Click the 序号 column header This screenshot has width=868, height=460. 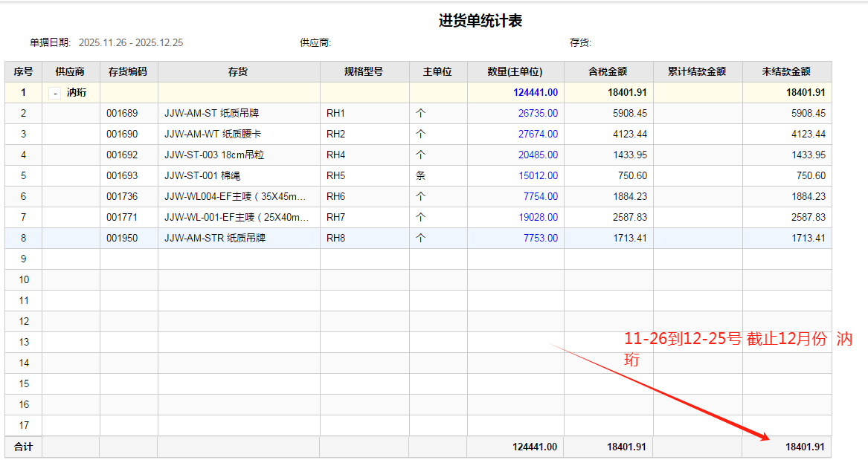23,72
